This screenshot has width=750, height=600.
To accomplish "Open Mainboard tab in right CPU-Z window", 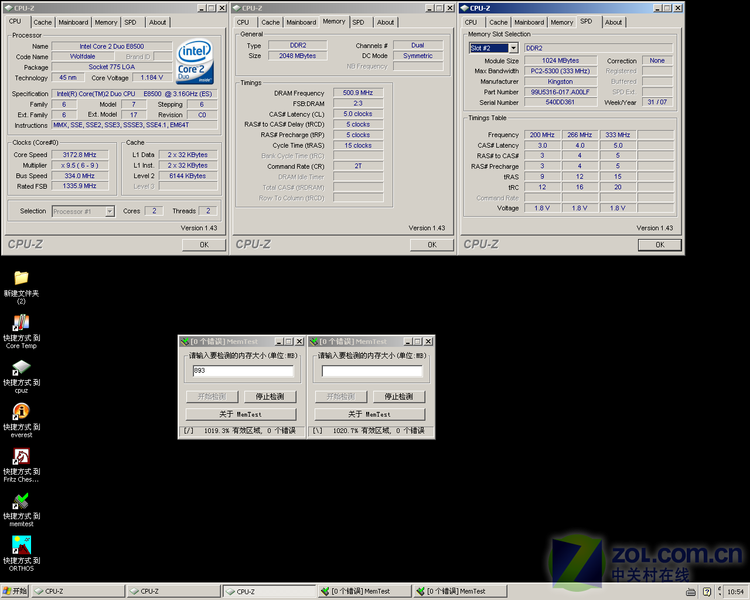I will 529,22.
